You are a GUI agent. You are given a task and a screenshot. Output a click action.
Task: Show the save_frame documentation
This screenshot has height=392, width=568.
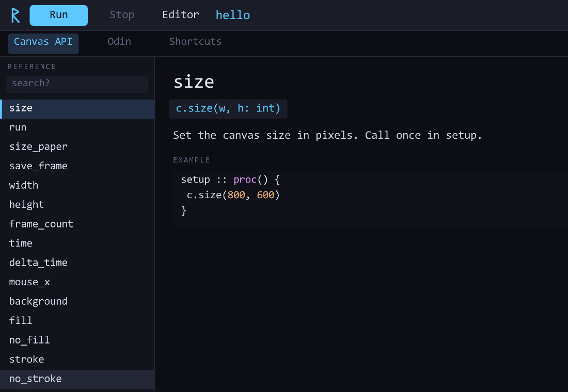tap(77, 167)
